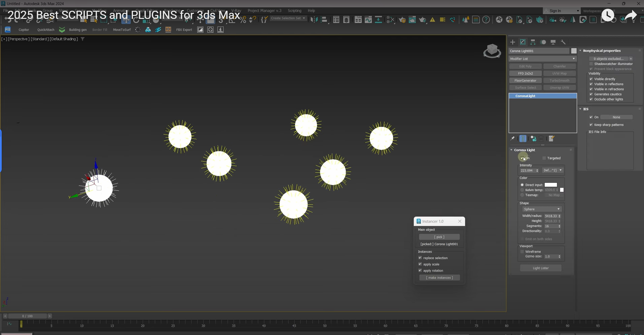Open the Scripting menu
The width and height of the screenshot is (644, 335).
(294, 11)
